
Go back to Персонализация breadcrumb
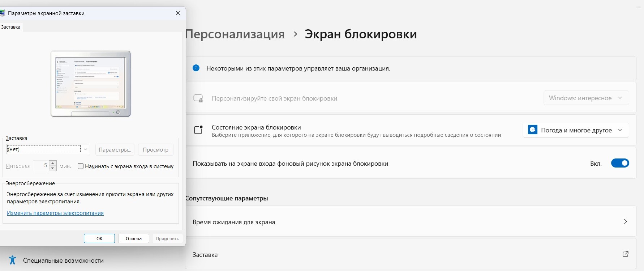235,34
